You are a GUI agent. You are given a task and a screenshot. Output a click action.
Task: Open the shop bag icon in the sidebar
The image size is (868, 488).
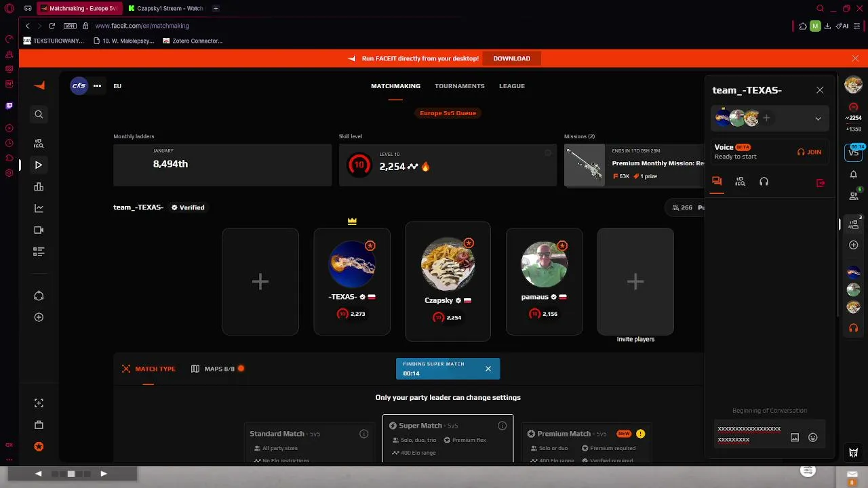pos(39,425)
